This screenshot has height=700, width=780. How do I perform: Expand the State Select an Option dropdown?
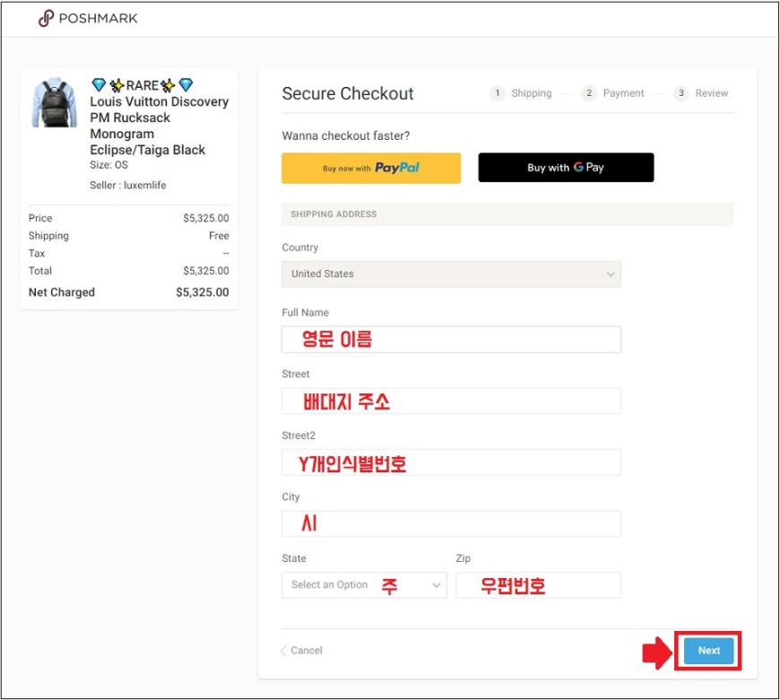tap(364, 585)
